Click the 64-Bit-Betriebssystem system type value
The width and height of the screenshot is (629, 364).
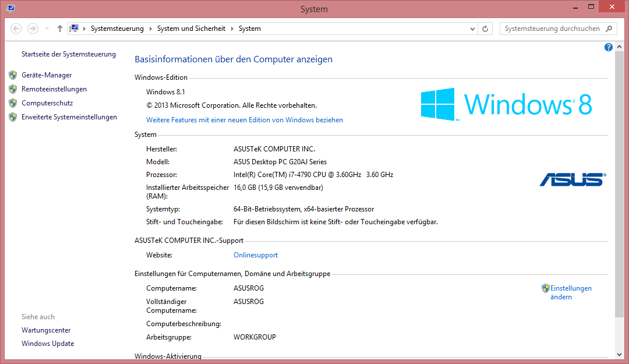coord(303,210)
